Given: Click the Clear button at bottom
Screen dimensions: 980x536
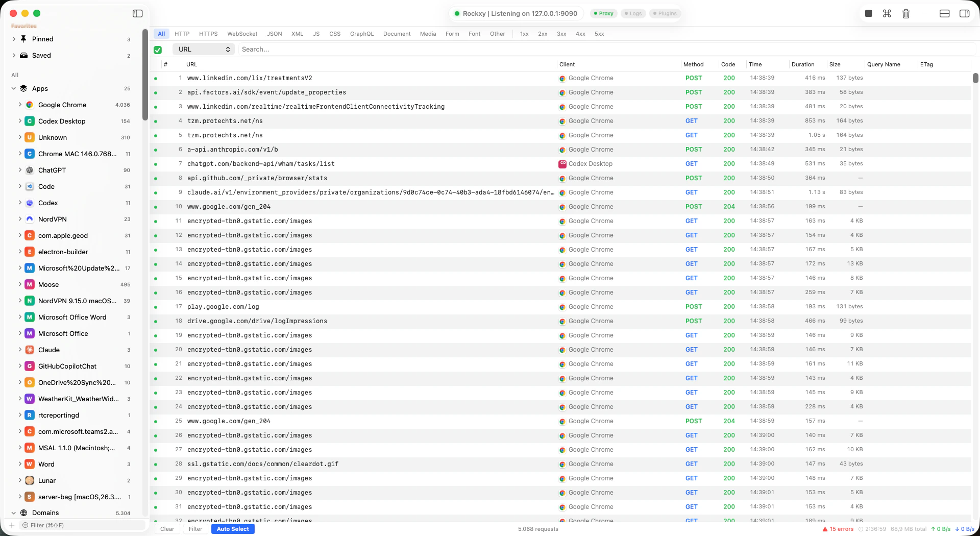Looking at the screenshot, I should click(x=167, y=529).
